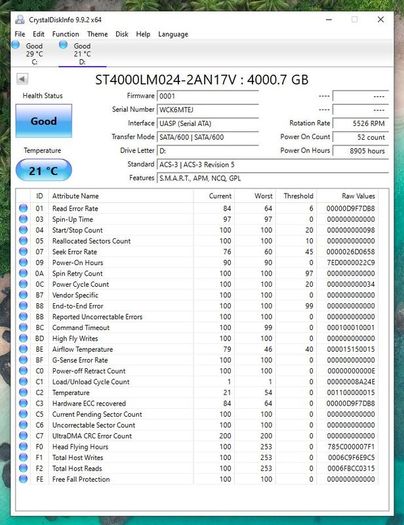Click the Attribute Name column header
404x525 pixels.
75,196
